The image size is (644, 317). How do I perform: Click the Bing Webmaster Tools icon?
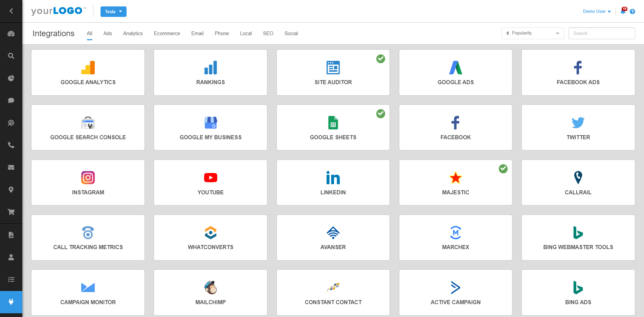click(578, 233)
